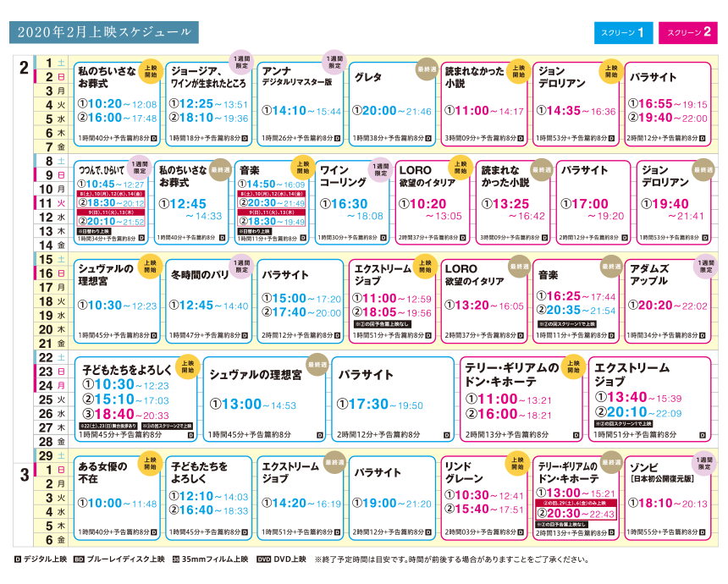Select the 冬時間のパリ movie title

200,275
